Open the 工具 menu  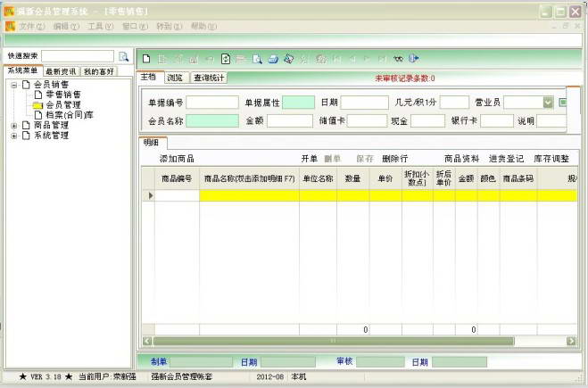click(x=100, y=26)
